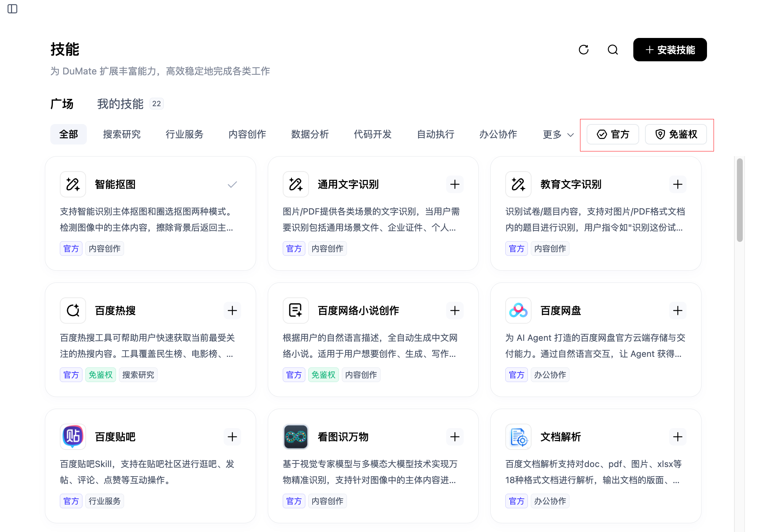
Task: Click the installed checkmark on 智能抠图
Action: 232,184
